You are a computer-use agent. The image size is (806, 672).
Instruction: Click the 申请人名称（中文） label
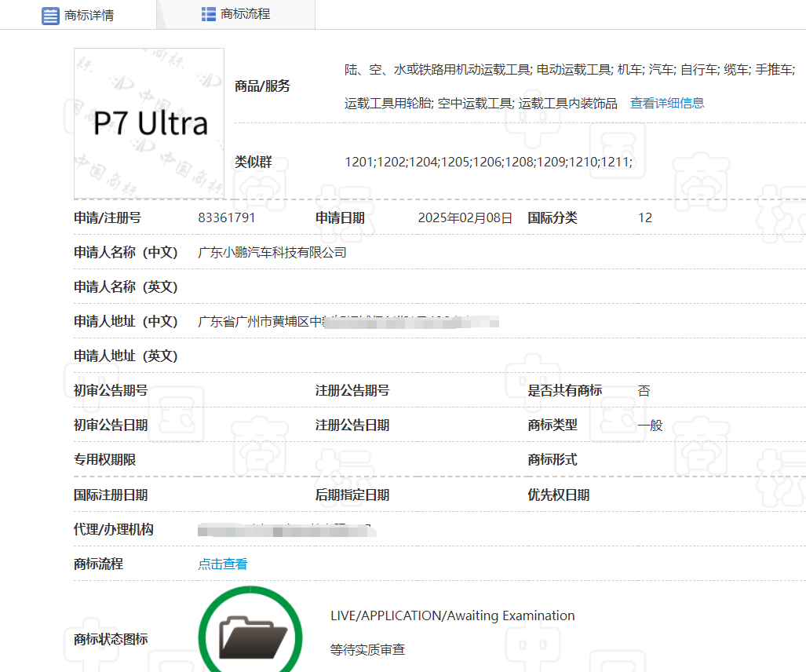click(x=126, y=253)
